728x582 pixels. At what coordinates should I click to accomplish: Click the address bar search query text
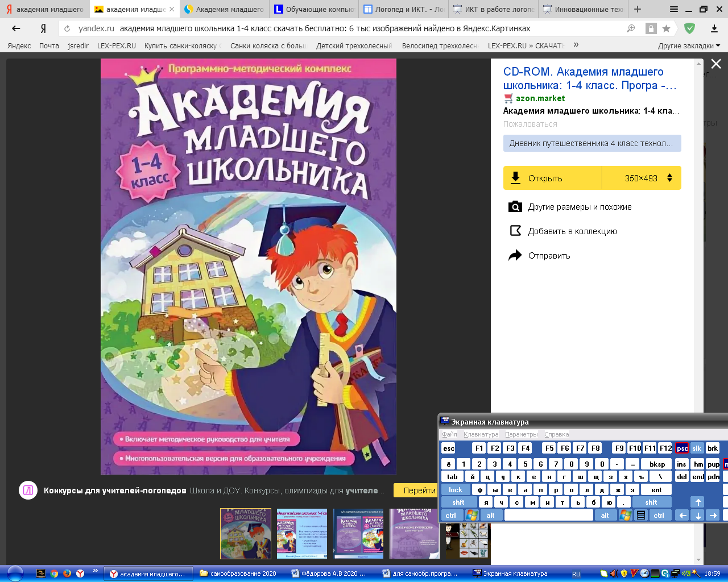[x=325, y=28]
